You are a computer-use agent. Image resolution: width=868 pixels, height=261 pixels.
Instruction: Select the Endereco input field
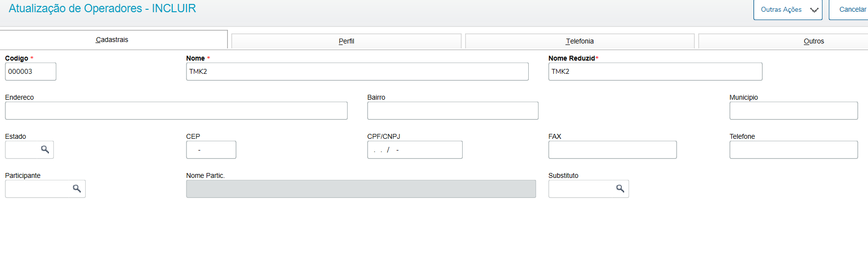176,110
